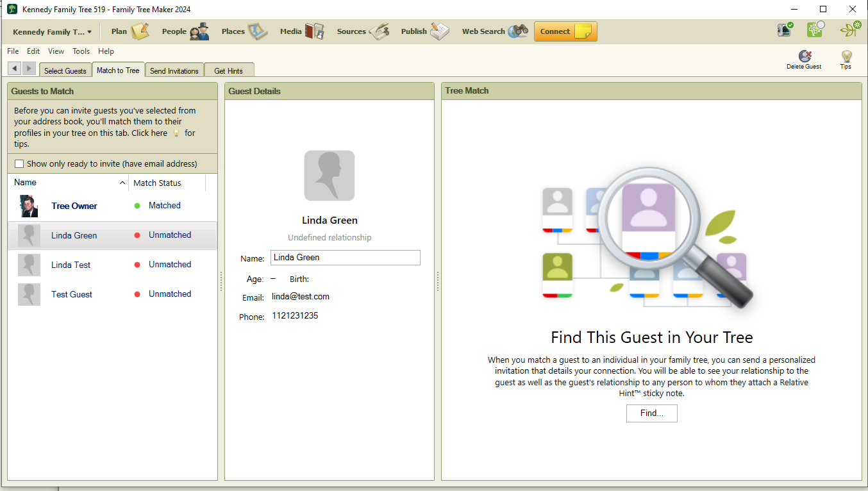Open the Edit menu
Screen dimensions: 868x491
tap(33, 51)
